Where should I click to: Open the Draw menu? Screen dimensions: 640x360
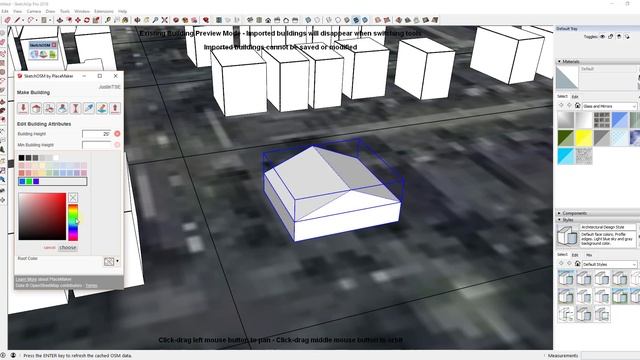click(x=50, y=11)
